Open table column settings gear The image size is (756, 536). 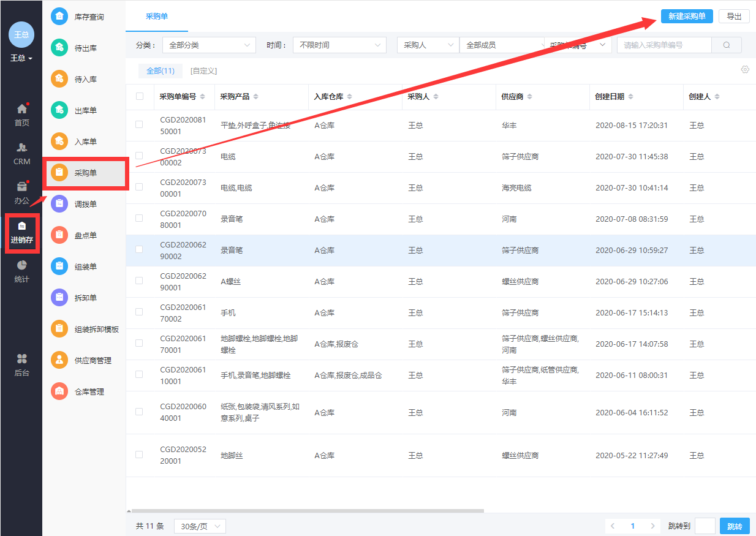745,70
